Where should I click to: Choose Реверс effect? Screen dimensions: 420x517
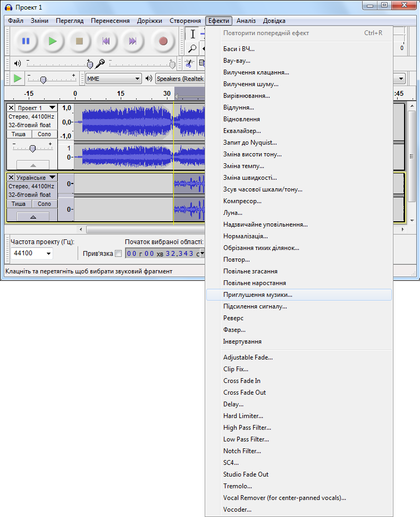(x=299, y=318)
